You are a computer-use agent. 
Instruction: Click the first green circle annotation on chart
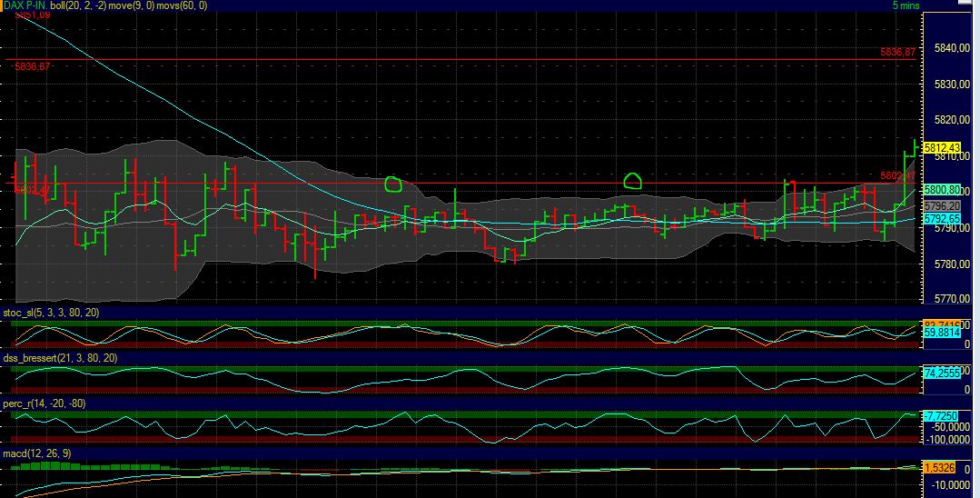pos(392,184)
